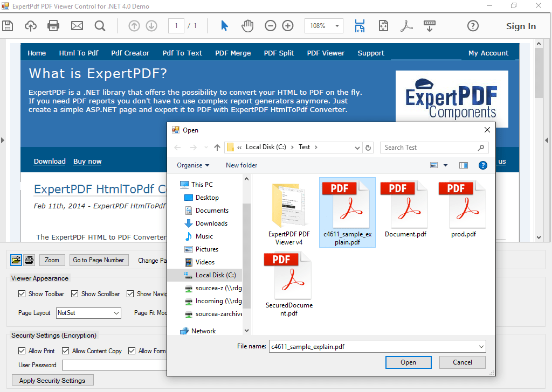
Task: Select the Hand pan tool
Action: (247, 25)
